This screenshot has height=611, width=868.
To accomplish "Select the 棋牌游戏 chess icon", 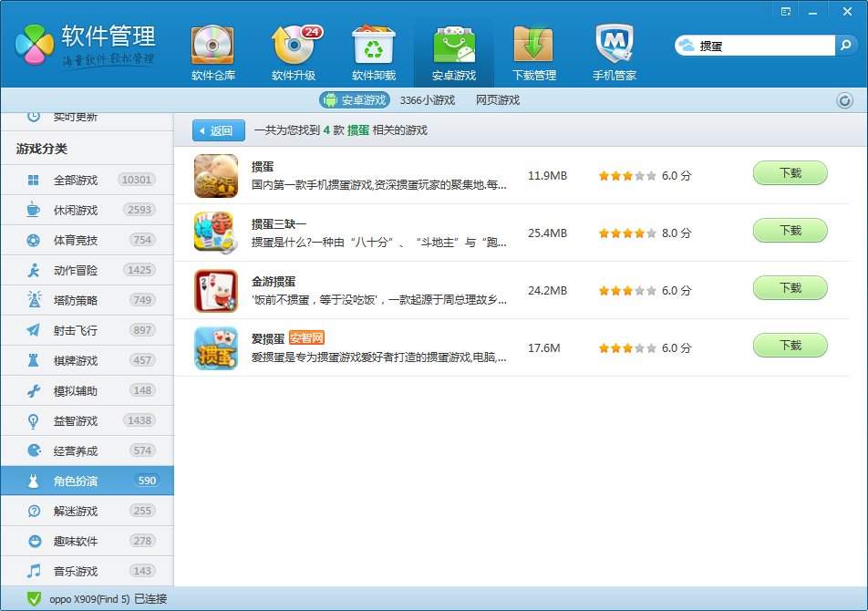I will [33, 360].
